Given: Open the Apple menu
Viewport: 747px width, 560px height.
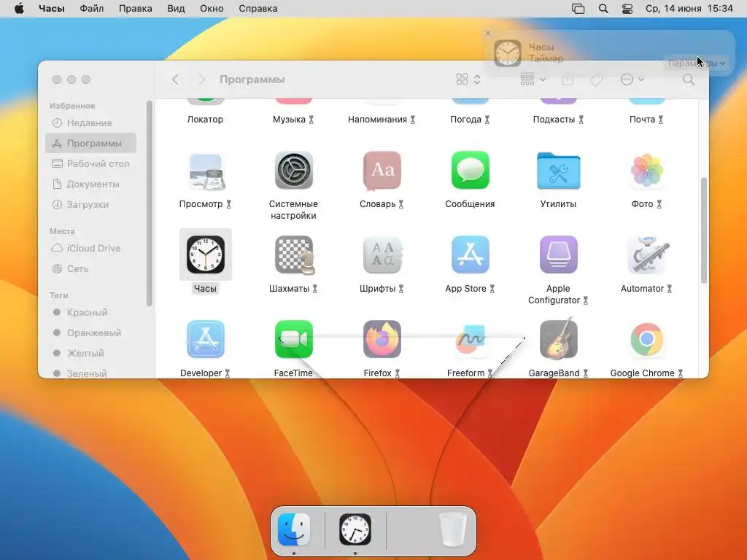Looking at the screenshot, I should click(19, 9).
